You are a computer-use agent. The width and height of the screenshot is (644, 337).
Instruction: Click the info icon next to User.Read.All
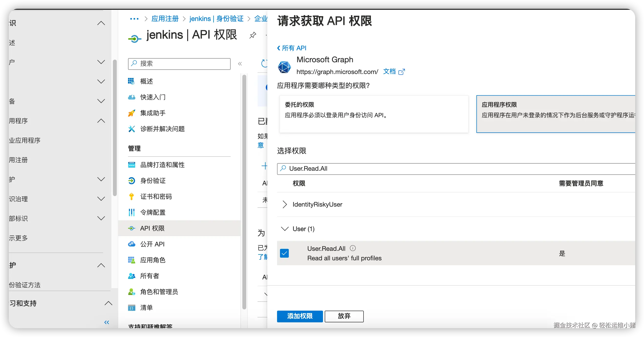[x=353, y=248]
